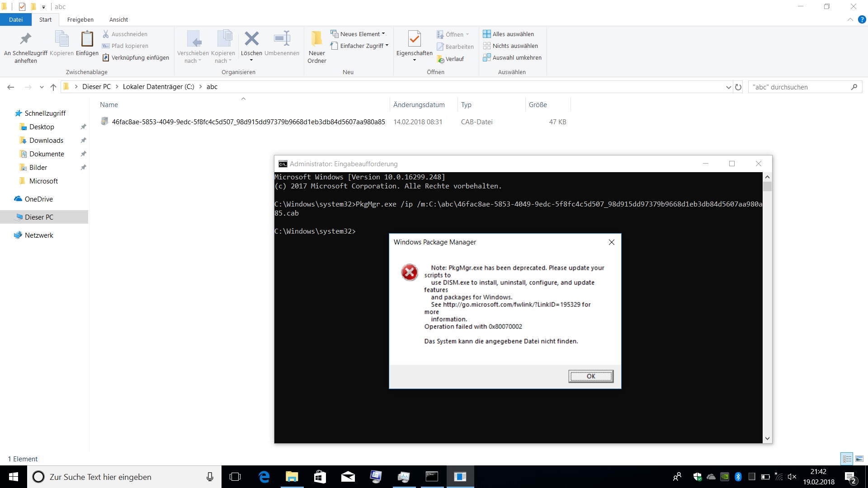Choose Pfad kopieren in ribbon
The width and height of the screenshot is (868, 488).
pos(125,46)
